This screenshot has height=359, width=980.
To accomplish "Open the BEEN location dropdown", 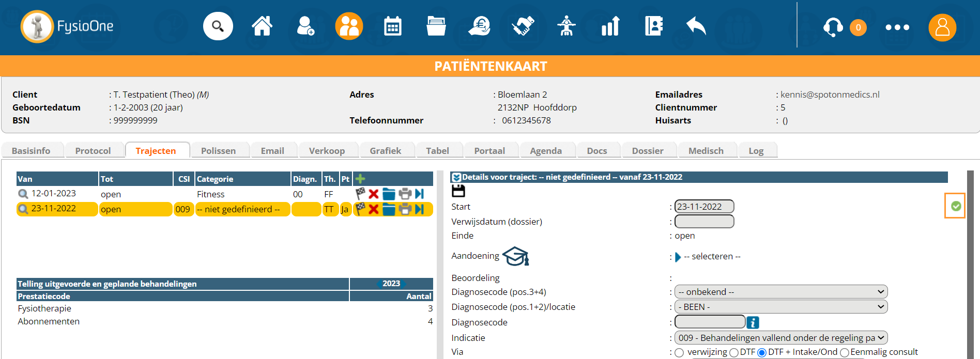I will coord(780,307).
